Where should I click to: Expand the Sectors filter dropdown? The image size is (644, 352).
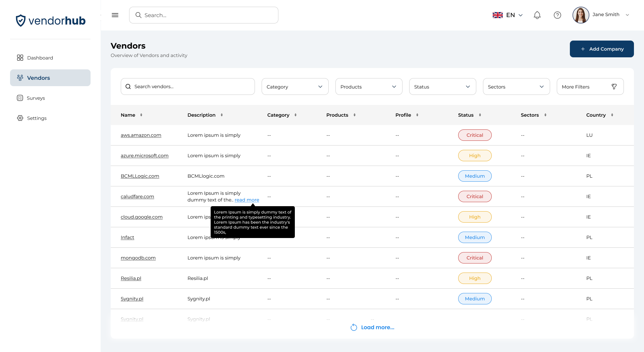[x=516, y=87]
